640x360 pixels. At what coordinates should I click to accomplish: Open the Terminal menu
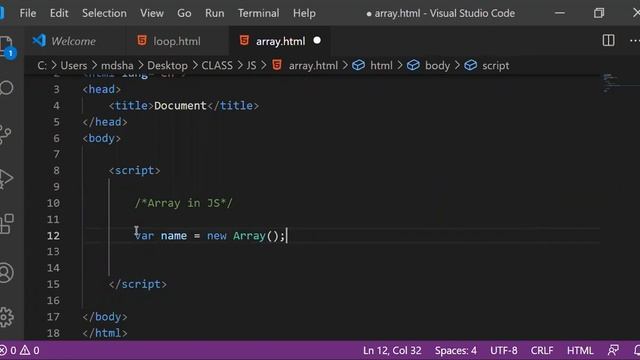coord(258,13)
